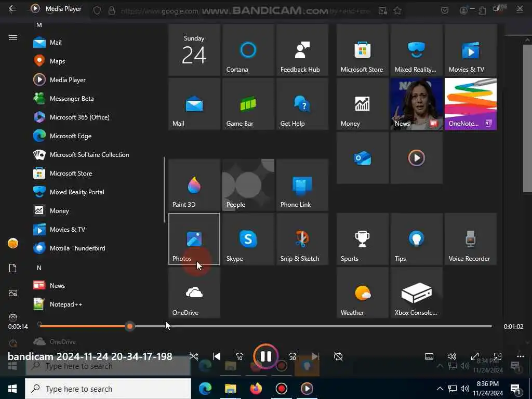
Task: Go back in Media Player
Action: 12,8
